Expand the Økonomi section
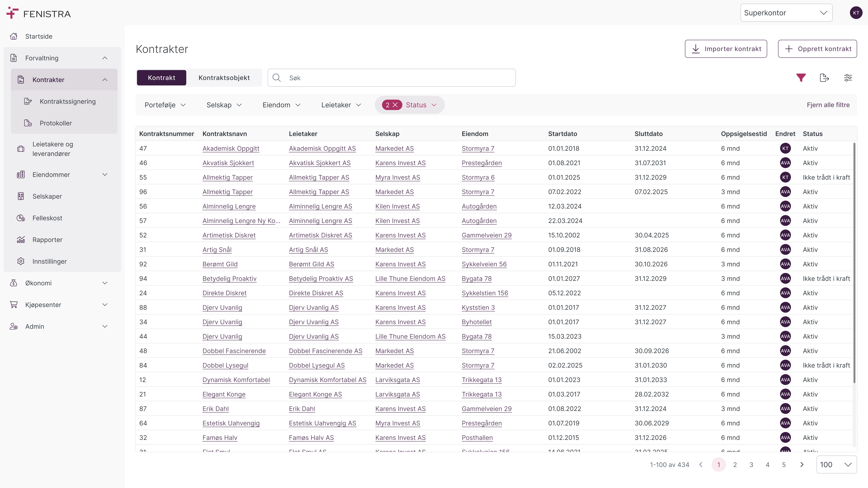The width and height of the screenshot is (868, 488). 105,283
